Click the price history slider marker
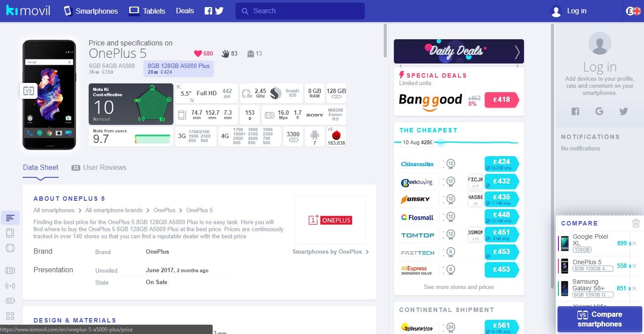Image resolution: width=644 pixels, height=334 pixels. click(x=441, y=143)
